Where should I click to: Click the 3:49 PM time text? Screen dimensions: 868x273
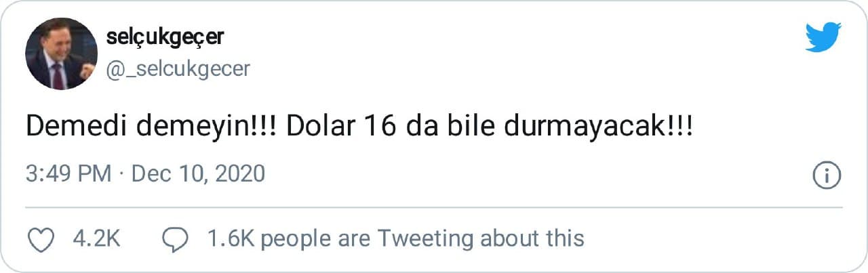pos(68,174)
